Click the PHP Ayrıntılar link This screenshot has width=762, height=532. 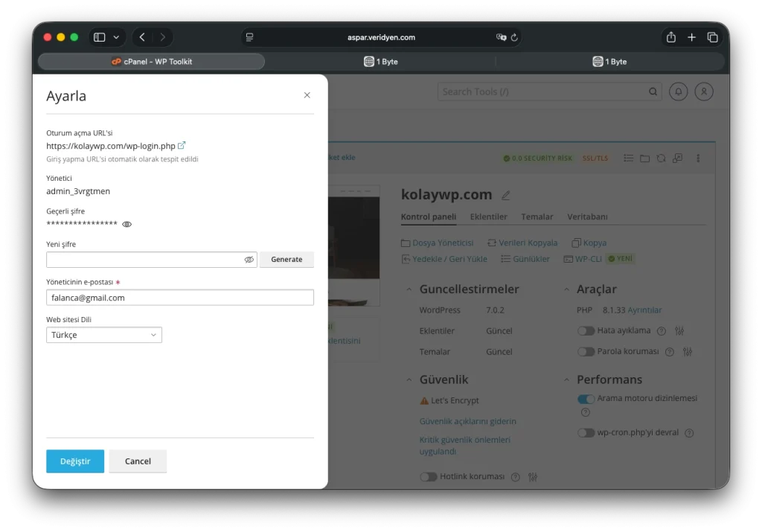pos(644,310)
